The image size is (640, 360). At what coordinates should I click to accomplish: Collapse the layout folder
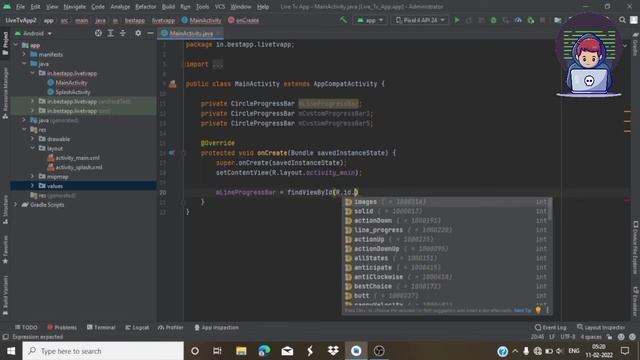32,148
